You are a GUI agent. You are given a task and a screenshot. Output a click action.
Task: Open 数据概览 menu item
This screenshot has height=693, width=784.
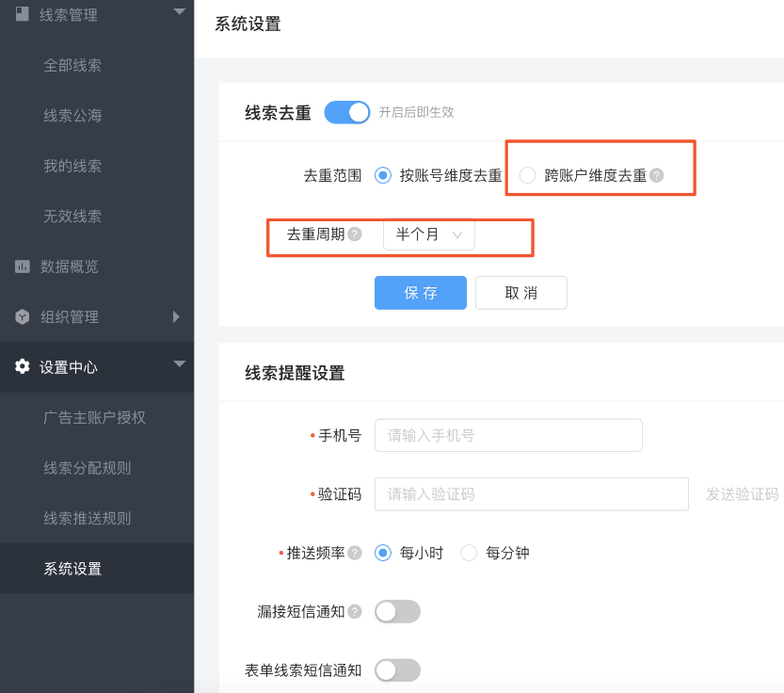point(70,266)
